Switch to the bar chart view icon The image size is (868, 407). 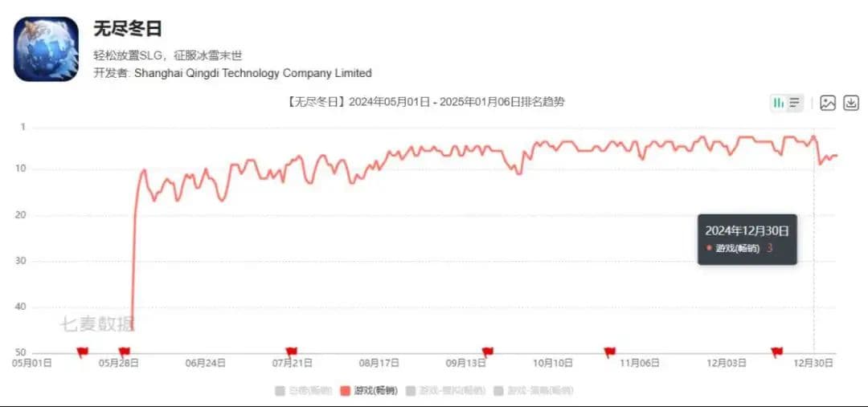[x=778, y=103]
